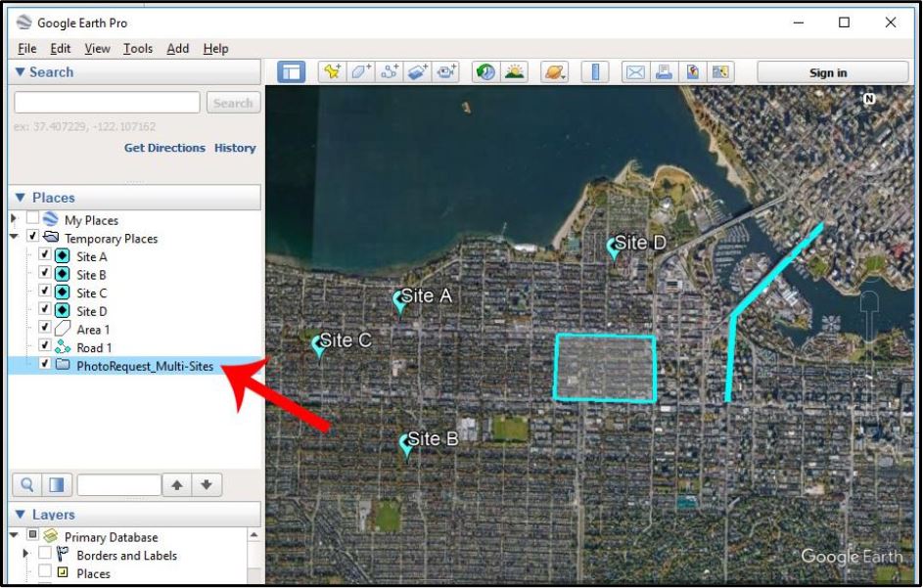Click the Site A placemark on the map
Image resolution: width=923 pixels, height=588 pixels.
point(400,301)
